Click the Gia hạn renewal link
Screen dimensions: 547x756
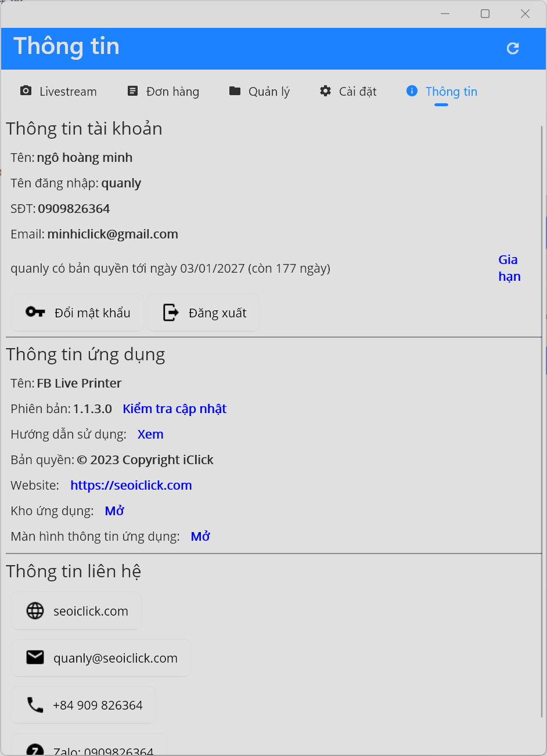(509, 268)
